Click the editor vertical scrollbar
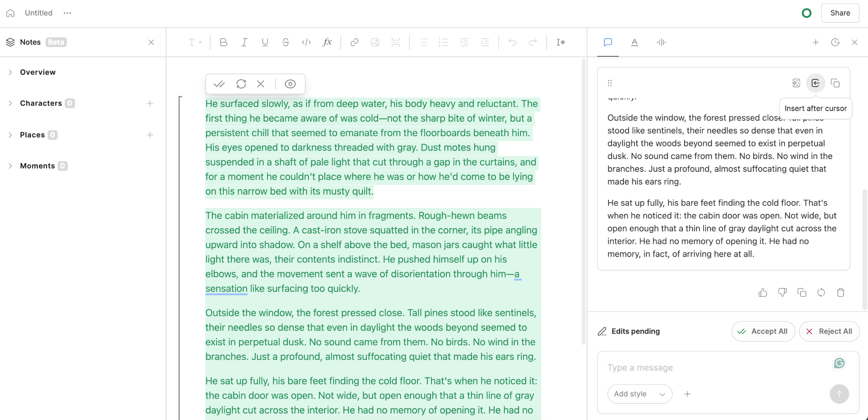Screen dimensions: 868x420 pos(584,202)
